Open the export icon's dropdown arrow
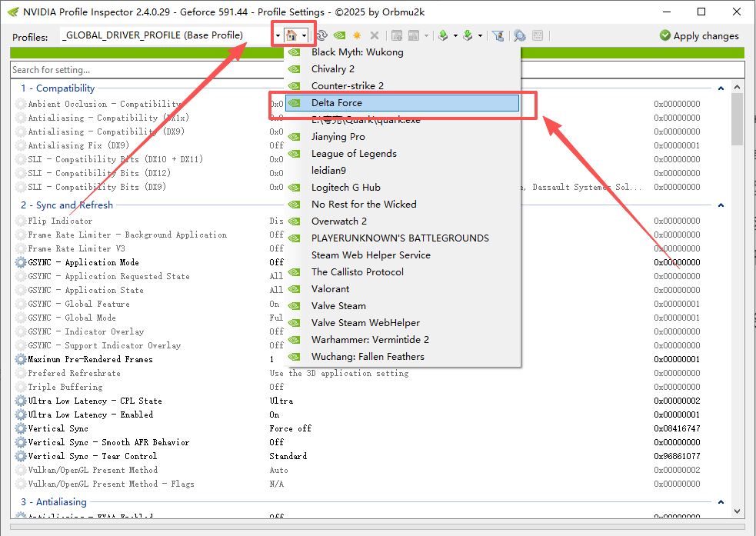This screenshot has height=536, width=756. click(x=455, y=35)
